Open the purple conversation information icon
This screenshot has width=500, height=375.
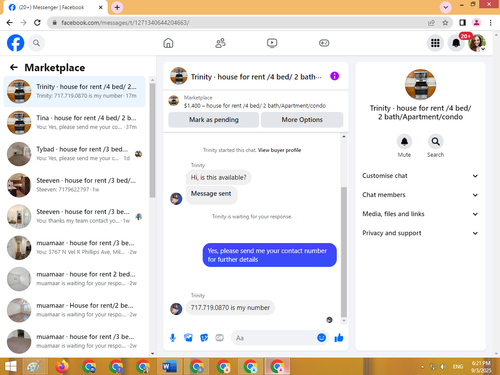pos(334,76)
